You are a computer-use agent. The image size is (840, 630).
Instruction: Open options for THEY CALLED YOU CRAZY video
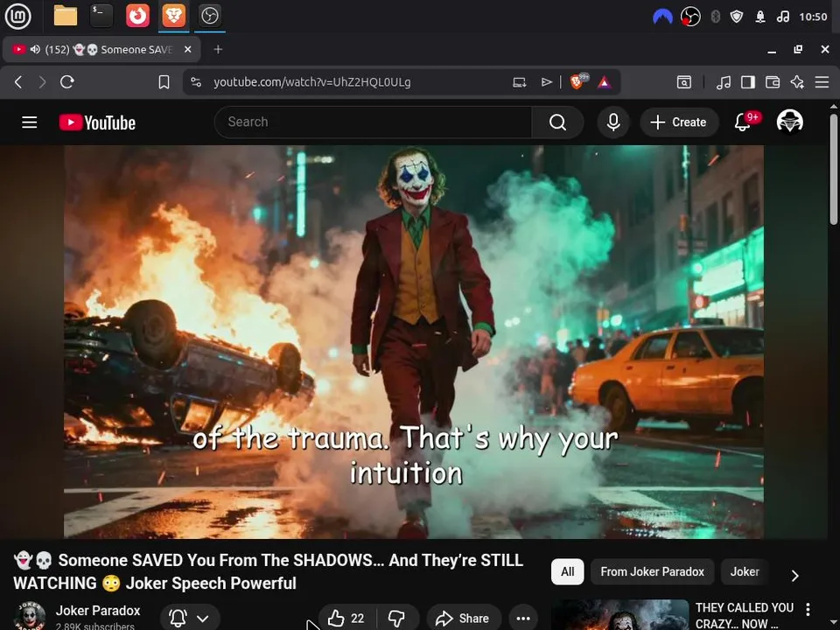click(x=808, y=609)
